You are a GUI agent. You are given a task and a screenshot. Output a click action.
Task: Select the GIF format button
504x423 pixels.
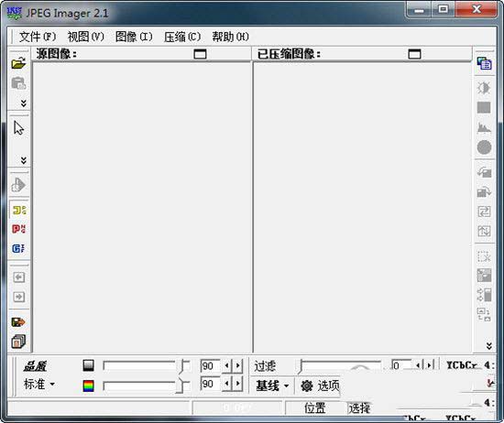click(x=18, y=248)
